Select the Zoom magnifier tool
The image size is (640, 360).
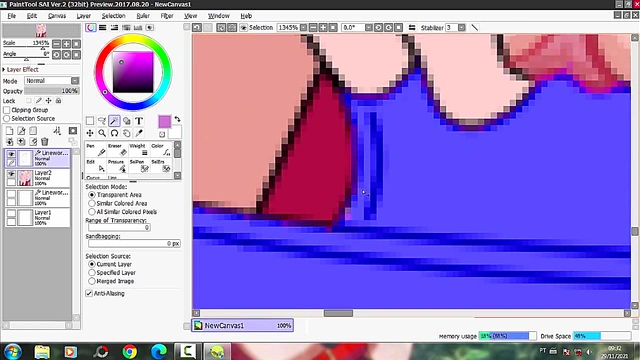tap(102, 133)
